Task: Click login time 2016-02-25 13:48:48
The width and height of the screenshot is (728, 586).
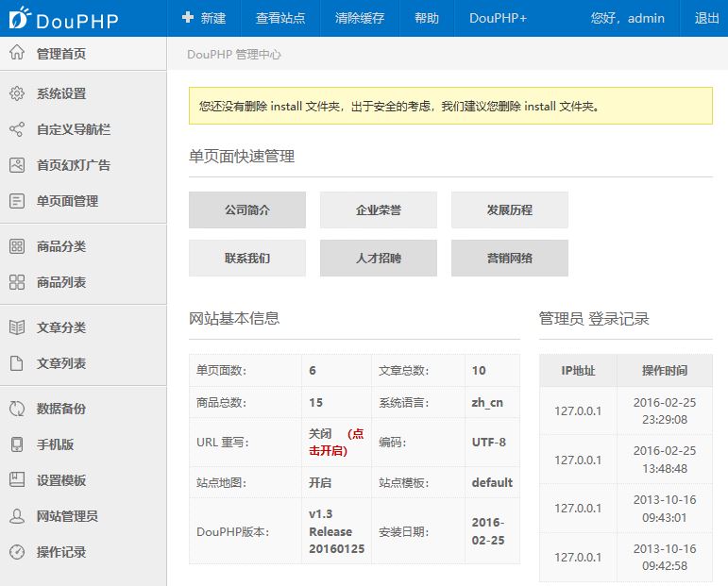Action: click(x=665, y=460)
